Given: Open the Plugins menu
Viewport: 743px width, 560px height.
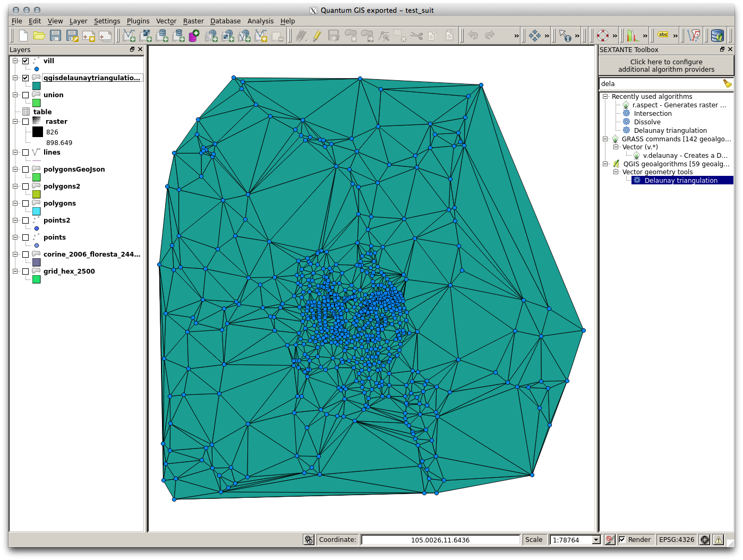Looking at the screenshot, I should click(138, 21).
